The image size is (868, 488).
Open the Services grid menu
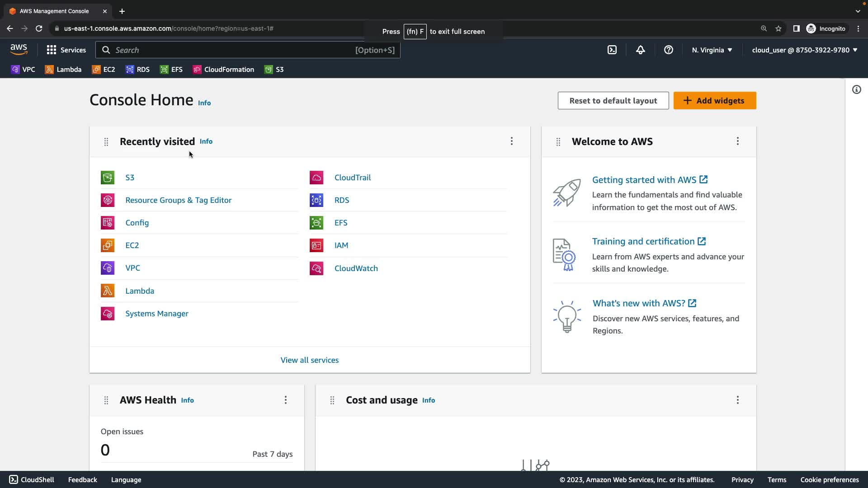[66, 50]
